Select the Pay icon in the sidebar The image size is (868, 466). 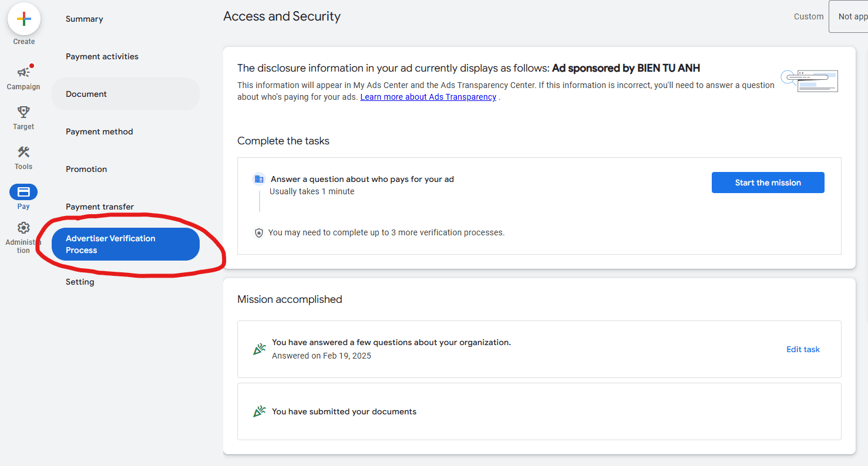[23, 191]
